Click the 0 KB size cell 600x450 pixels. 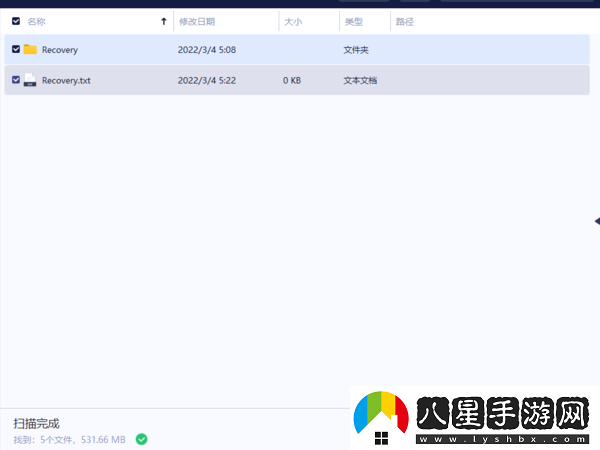292,80
